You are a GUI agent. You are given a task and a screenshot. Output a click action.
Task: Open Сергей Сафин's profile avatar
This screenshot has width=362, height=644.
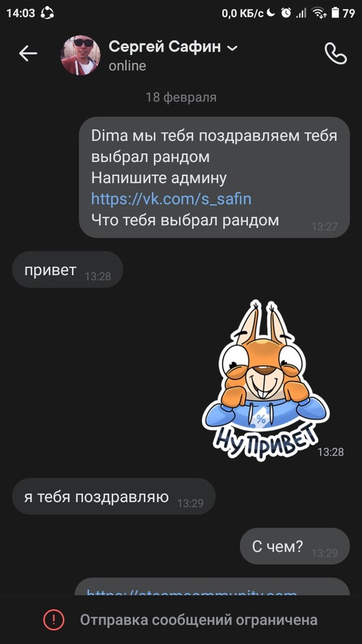tap(80, 55)
